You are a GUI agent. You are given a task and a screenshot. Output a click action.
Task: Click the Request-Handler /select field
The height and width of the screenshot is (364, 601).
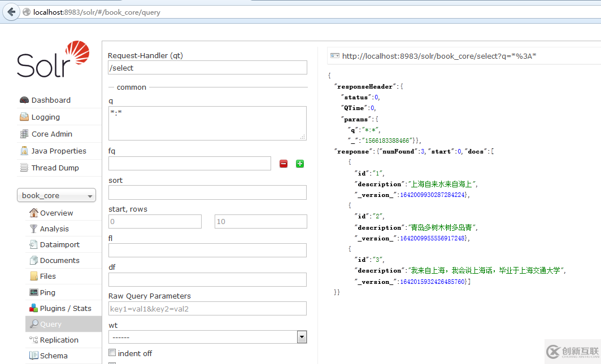(x=207, y=68)
